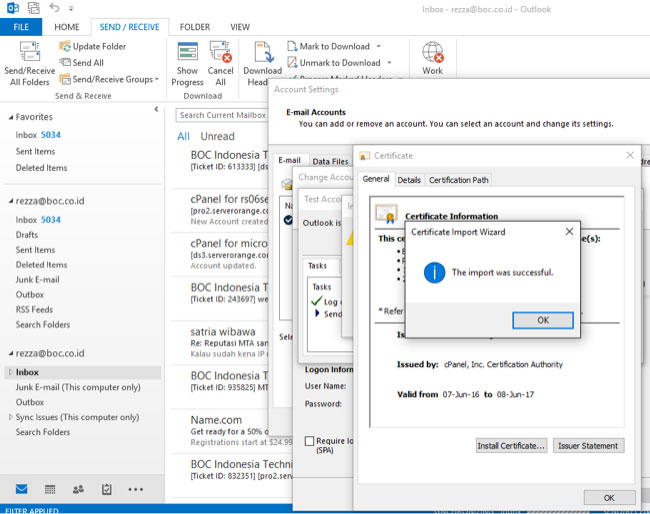The width and height of the screenshot is (650, 514).
Task: Click OK at bottom of Certificate dialog
Action: click(x=609, y=498)
